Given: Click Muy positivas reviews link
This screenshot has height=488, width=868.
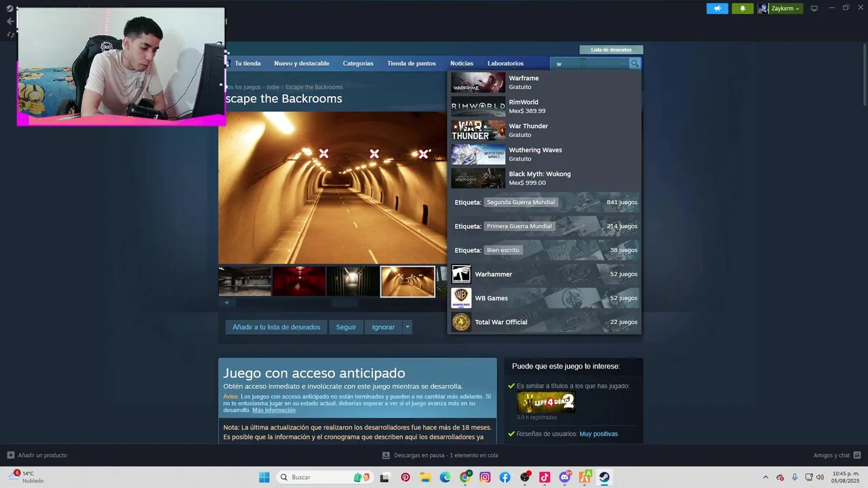Looking at the screenshot, I should pos(599,434).
